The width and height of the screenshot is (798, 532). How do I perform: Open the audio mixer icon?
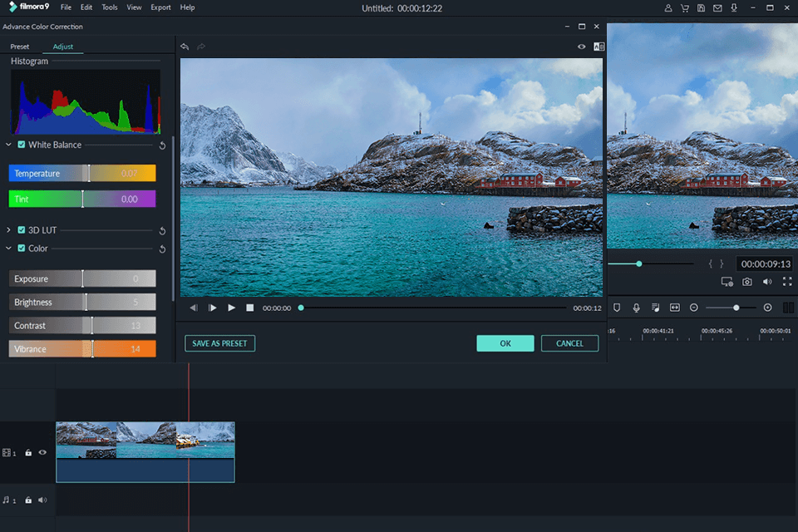tap(655, 308)
